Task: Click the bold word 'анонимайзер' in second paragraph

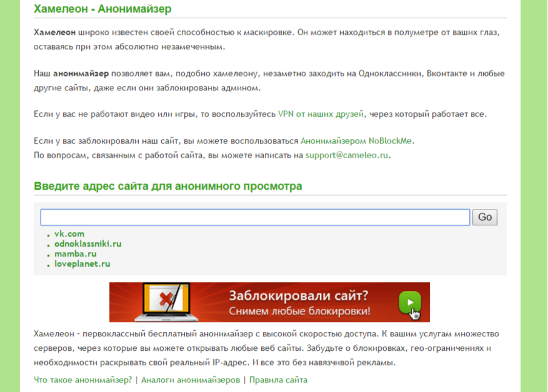Action: 81,74
